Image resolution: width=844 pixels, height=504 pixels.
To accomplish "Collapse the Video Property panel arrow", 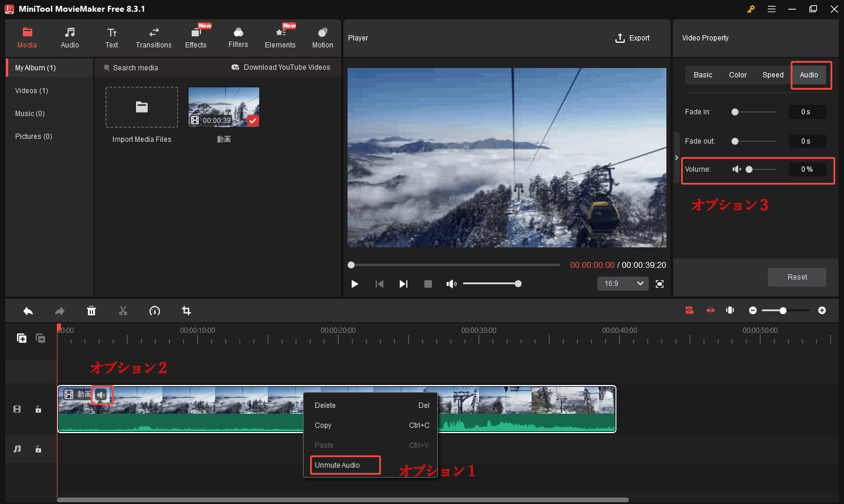I will tap(676, 158).
